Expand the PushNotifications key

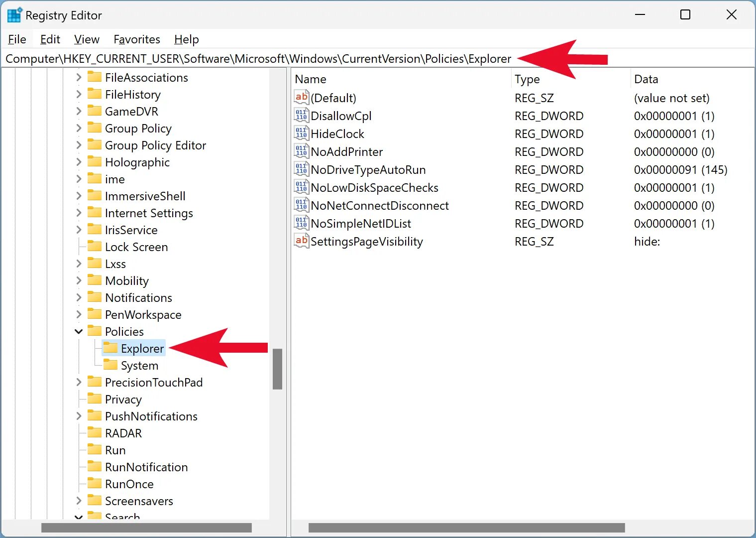[79, 416]
